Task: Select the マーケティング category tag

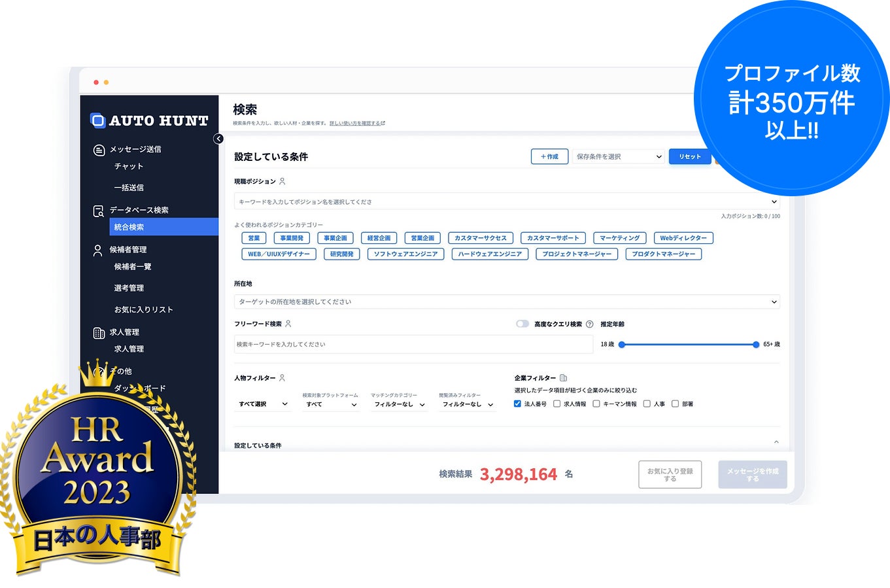Action: point(620,238)
